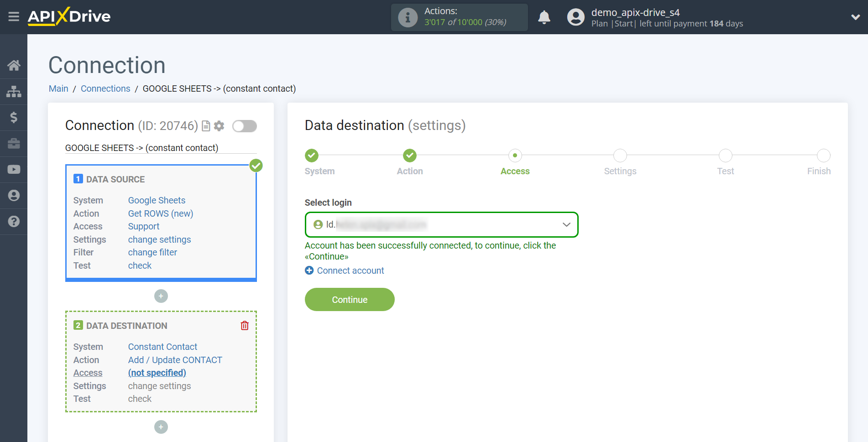
Task: Click the Data Source completed checkmark
Action: pyautogui.click(x=256, y=165)
